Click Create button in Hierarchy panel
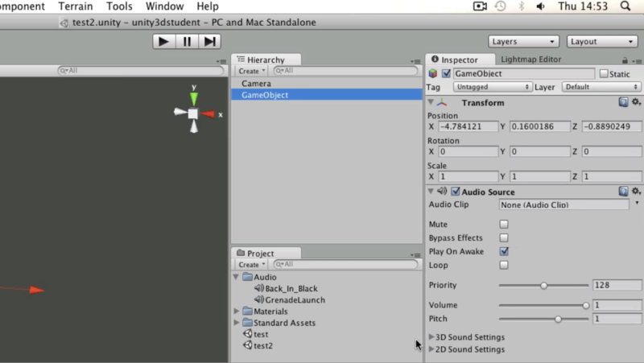The image size is (644, 363). pos(251,71)
